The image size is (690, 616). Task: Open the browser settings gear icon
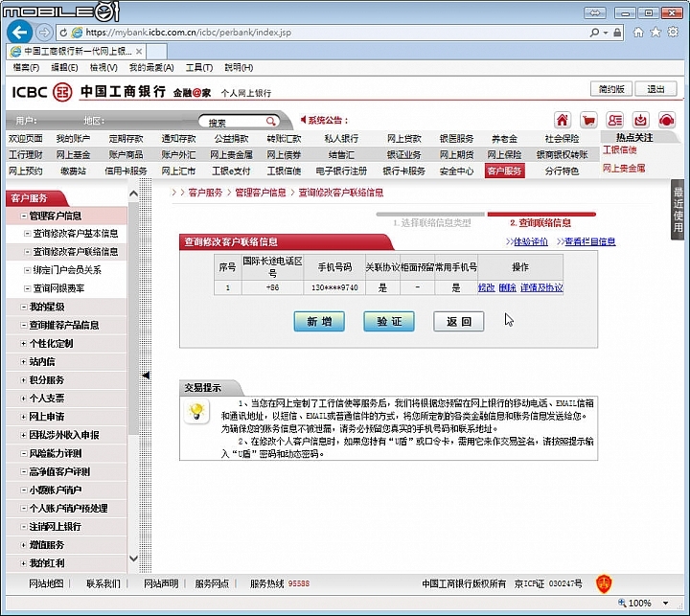tap(673, 33)
